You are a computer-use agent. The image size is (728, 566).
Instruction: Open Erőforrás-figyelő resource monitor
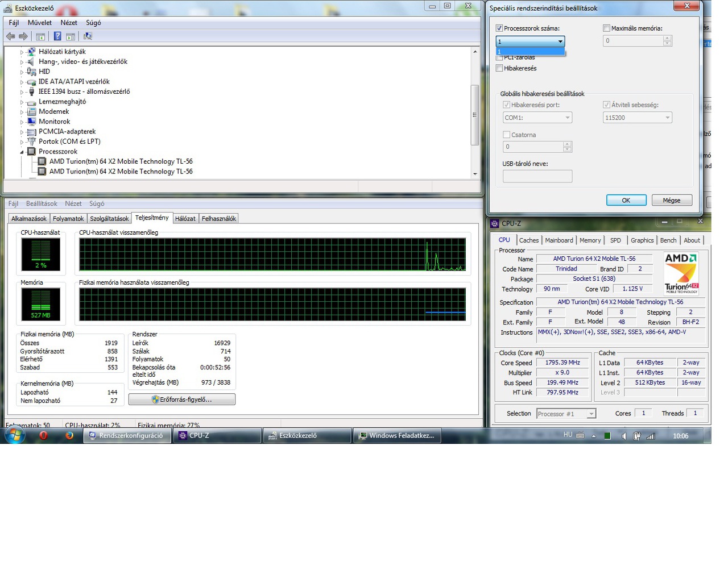pyautogui.click(x=182, y=399)
